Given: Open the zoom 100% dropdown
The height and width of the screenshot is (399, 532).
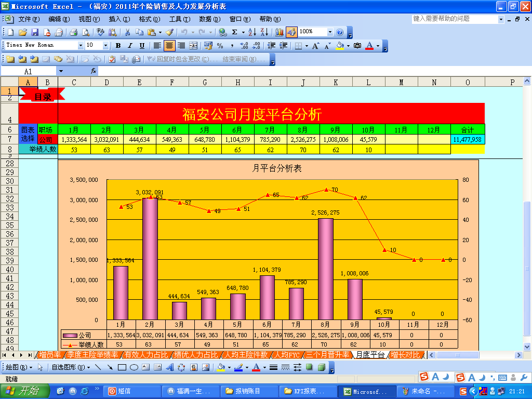Looking at the screenshot, I should (x=330, y=32).
